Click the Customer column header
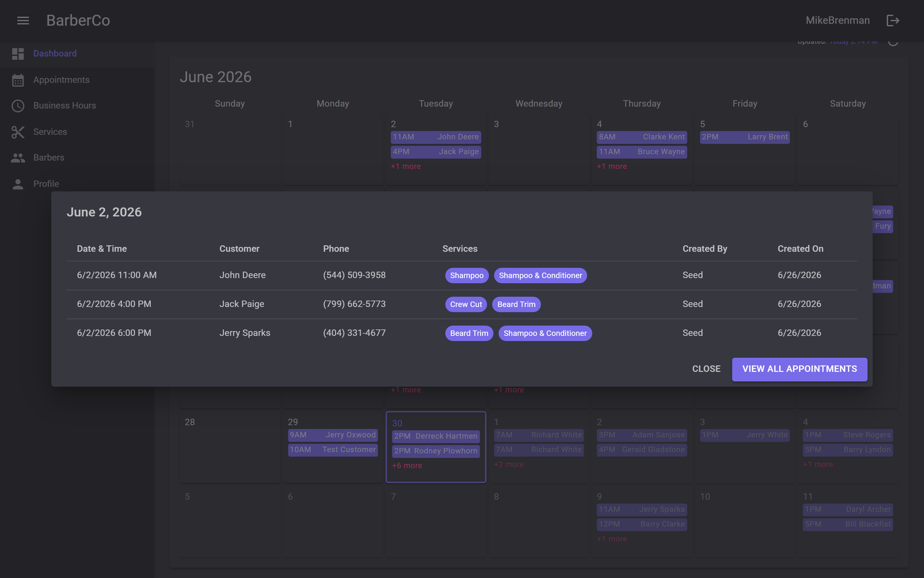The image size is (924, 578). (x=239, y=249)
